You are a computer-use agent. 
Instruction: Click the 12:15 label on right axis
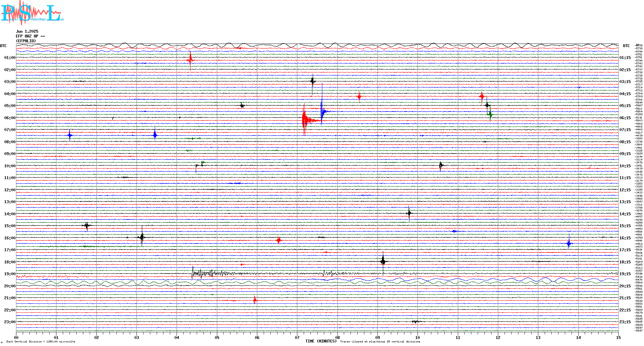(625, 190)
